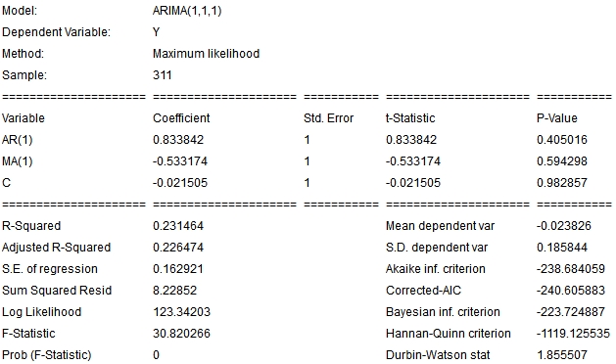Click the Coefficient column header
Image resolution: width=616 pixels, height=364 pixels.
[181, 118]
